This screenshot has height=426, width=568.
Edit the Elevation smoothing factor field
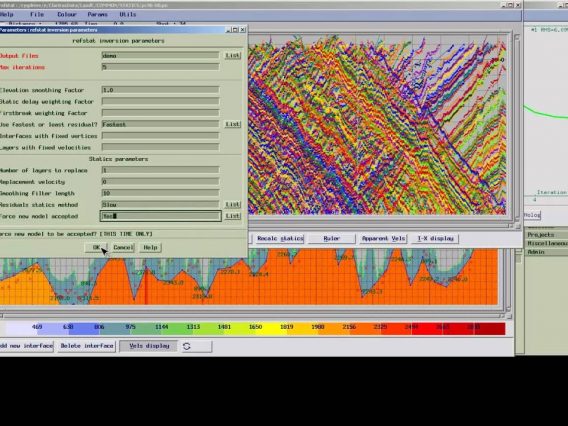[x=160, y=90]
